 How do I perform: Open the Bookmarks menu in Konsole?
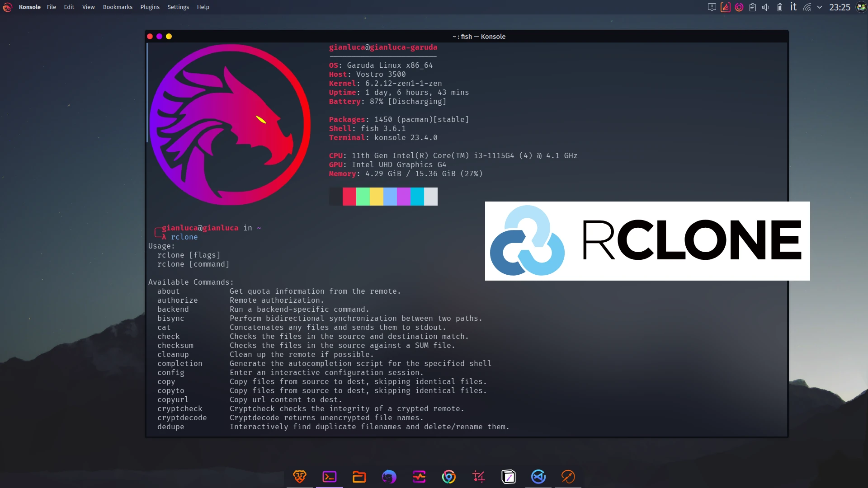point(118,7)
